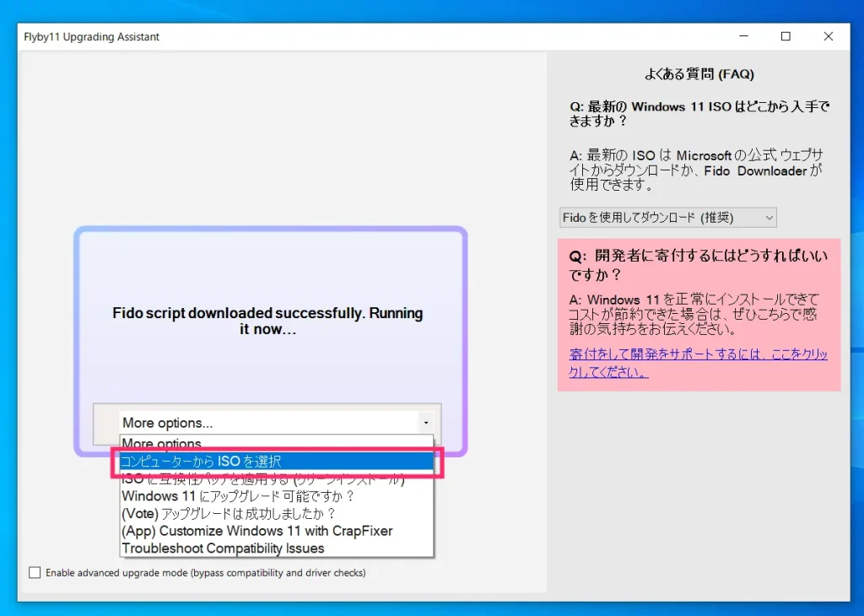Click the question about obtaining Windows 11 ISO
864x616 pixels.
tap(699, 113)
